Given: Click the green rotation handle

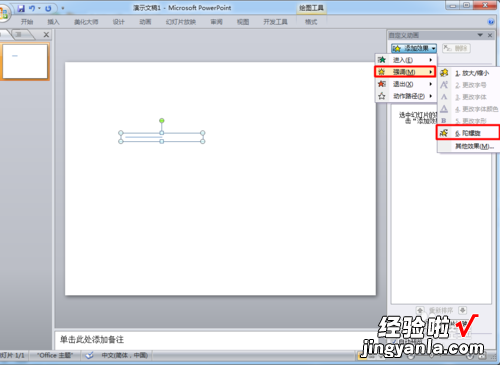Looking at the screenshot, I should coord(162,121).
